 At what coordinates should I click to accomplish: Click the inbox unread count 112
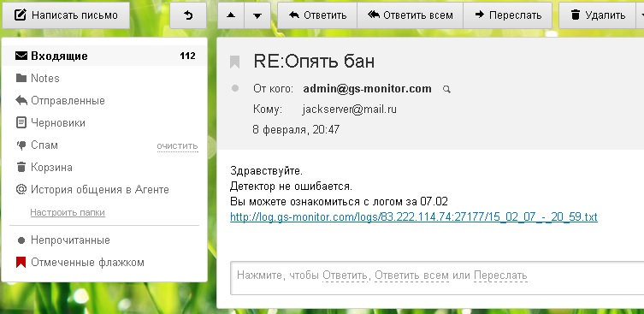click(187, 56)
